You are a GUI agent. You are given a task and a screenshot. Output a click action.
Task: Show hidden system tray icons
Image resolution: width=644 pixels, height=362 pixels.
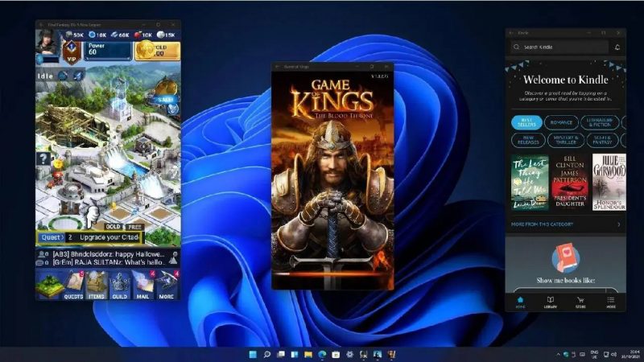(x=558, y=354)
